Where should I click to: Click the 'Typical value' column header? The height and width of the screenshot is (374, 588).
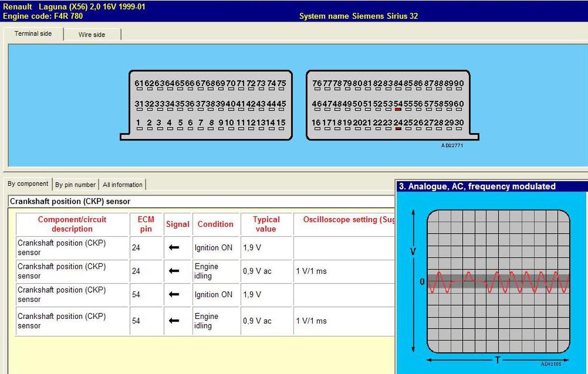266,224
